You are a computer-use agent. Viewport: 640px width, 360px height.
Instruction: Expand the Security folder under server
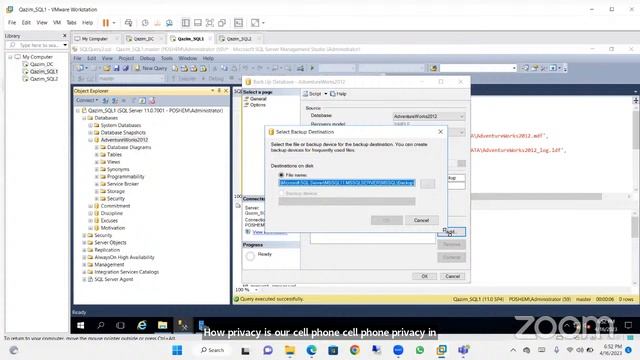(x=84, y=236)
